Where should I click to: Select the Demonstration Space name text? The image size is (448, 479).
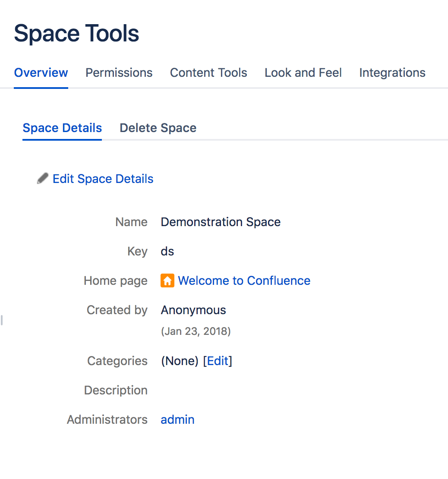click(221, 222)
